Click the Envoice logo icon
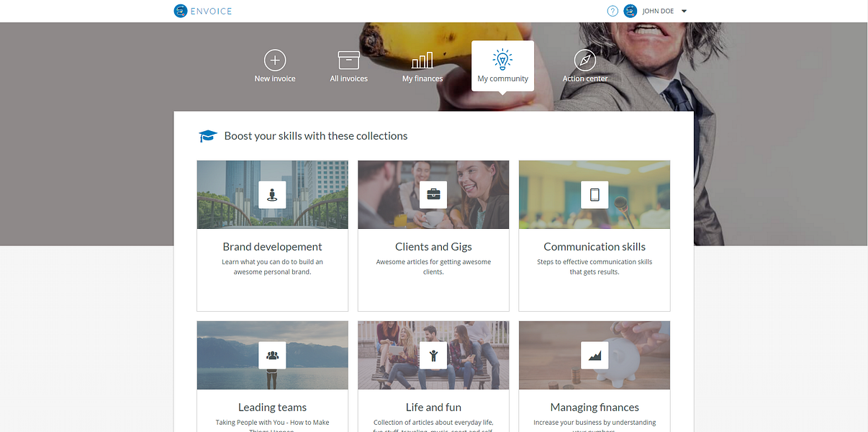 coord(181,11)
